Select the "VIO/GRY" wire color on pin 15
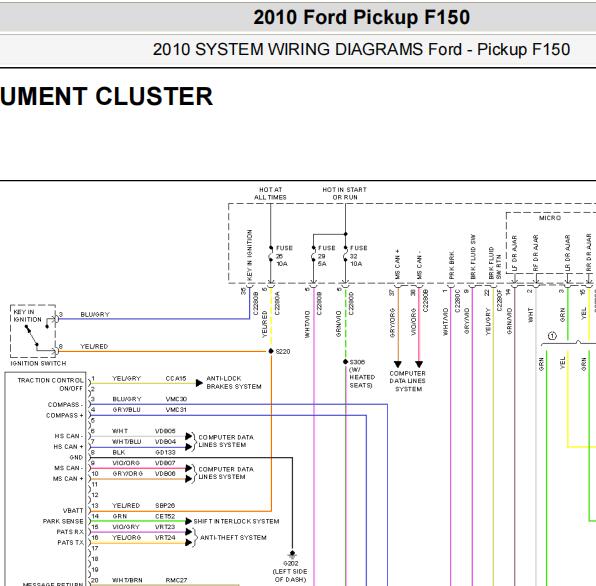596x586 pixels. [126, 527]
